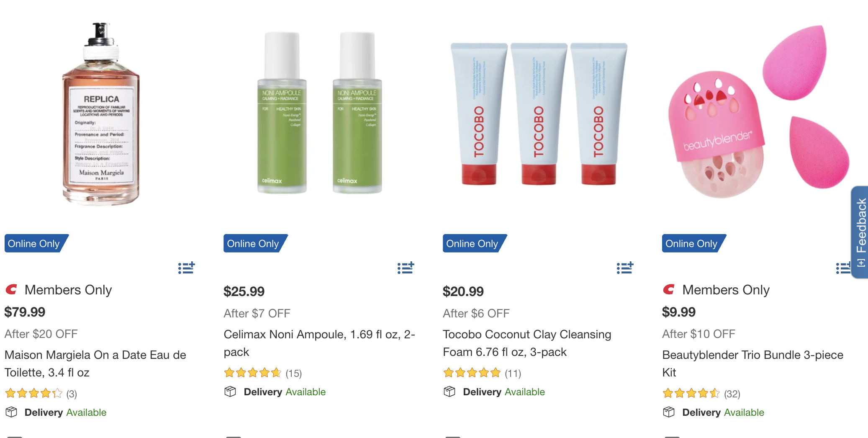The image size is (868, 438).
Task: Add Tocobo Cleansing Foam to list icon
Action: [625, 268]
